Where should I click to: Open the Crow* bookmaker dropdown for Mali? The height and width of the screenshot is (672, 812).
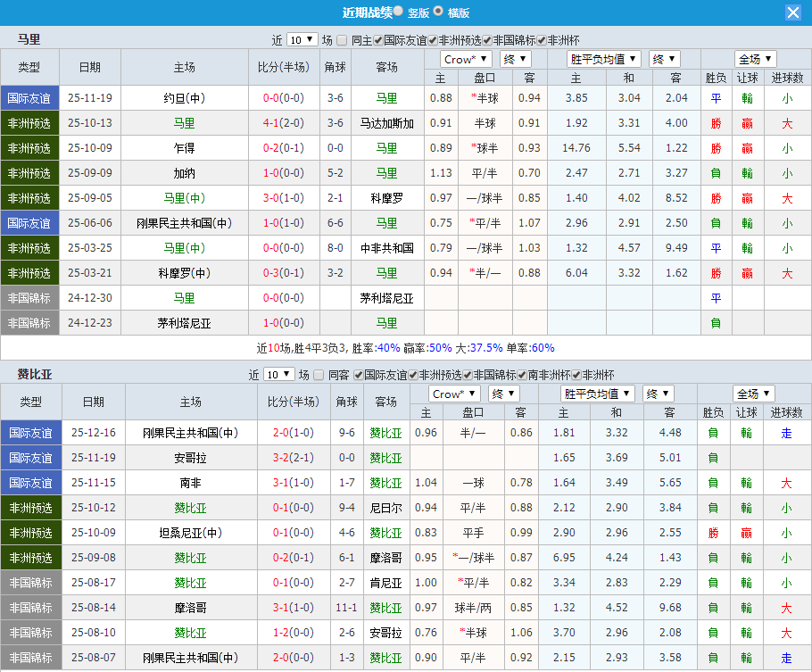pos(466,57)
